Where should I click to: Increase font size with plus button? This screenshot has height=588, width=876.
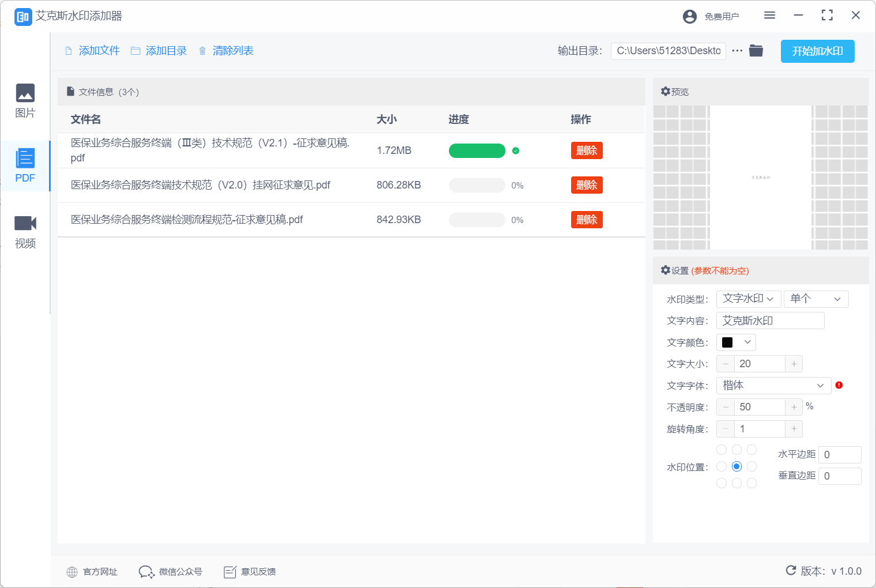(794, 364)
